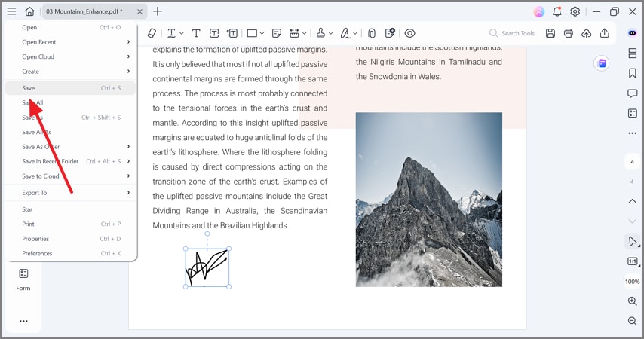Zoom in with the plus magnifier

633,301
